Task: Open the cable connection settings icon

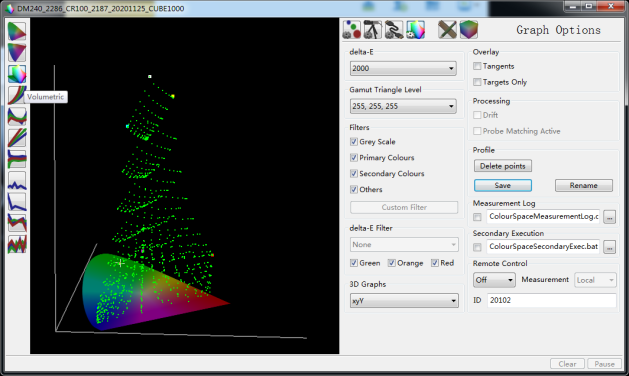Action: click(x=394, y=30)
